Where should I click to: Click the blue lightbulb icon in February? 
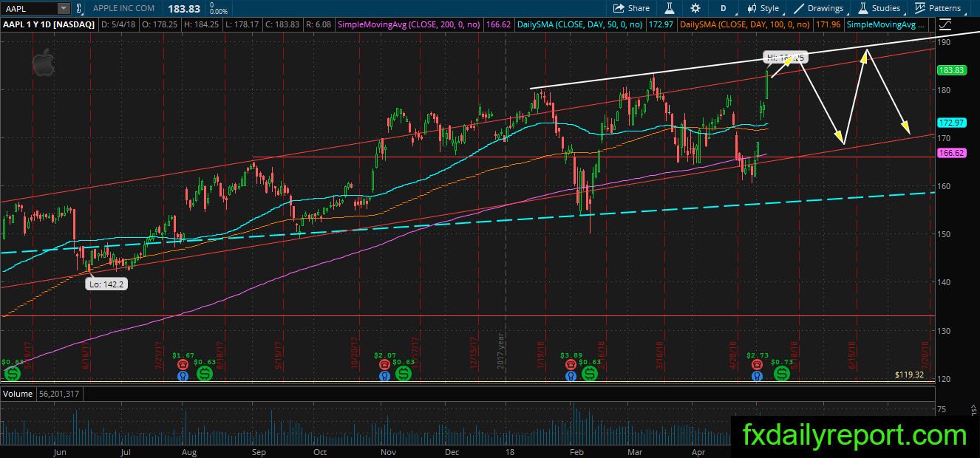(x=570, y=376)
